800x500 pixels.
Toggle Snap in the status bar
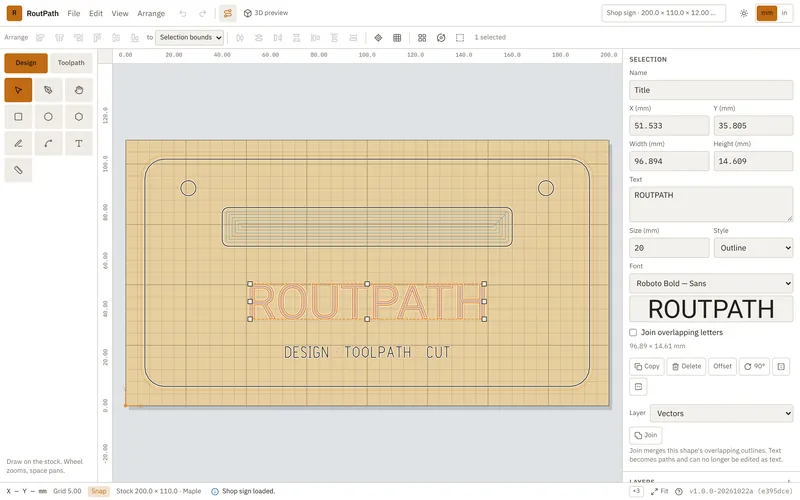98,491
